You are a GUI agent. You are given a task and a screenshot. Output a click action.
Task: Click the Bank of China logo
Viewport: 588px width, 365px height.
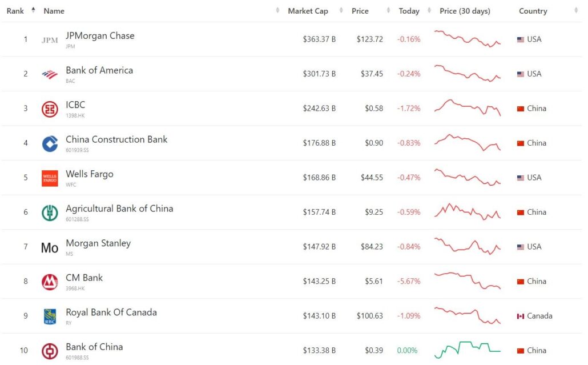(x=49, y=351)
